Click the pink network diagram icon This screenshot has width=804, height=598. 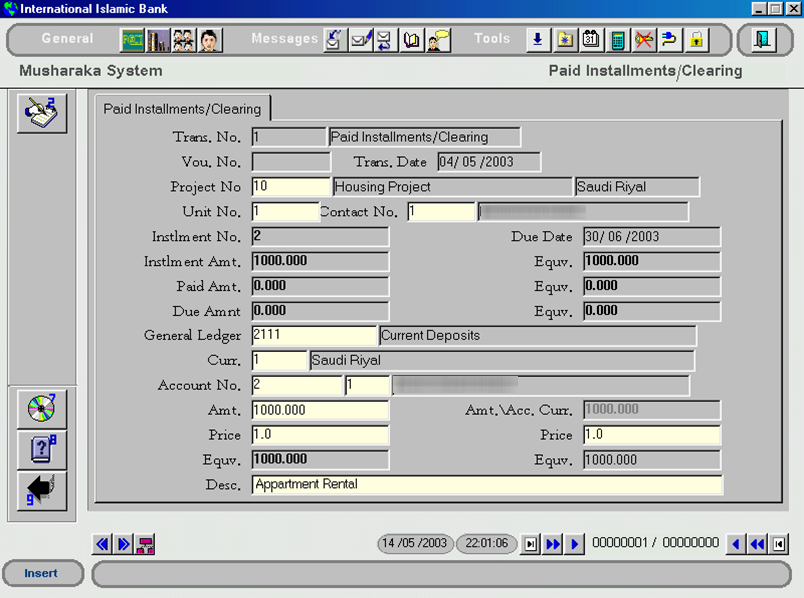coord(145,544)
